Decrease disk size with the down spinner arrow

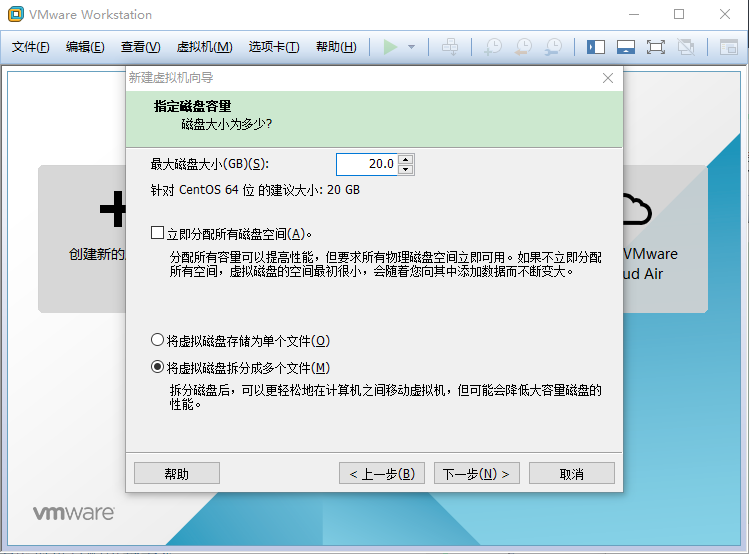point(406,170)
